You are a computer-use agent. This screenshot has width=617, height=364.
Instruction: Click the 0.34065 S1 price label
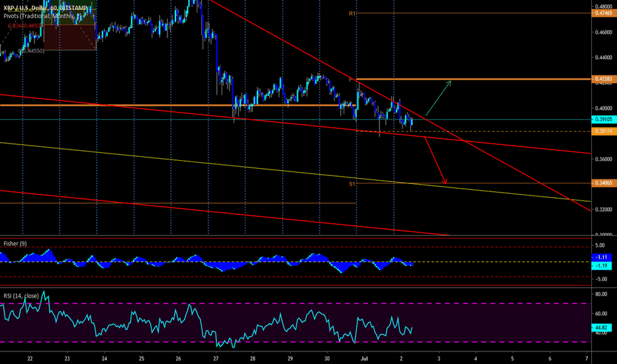(x=604, y=183)
